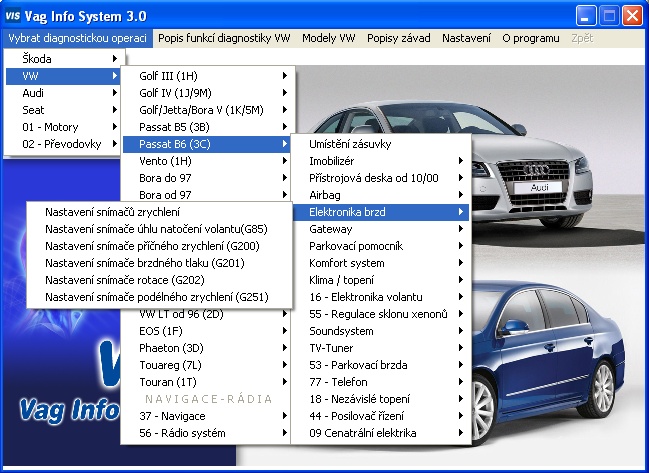Expand arrow beside 77 - Telefon

[461, 381]
